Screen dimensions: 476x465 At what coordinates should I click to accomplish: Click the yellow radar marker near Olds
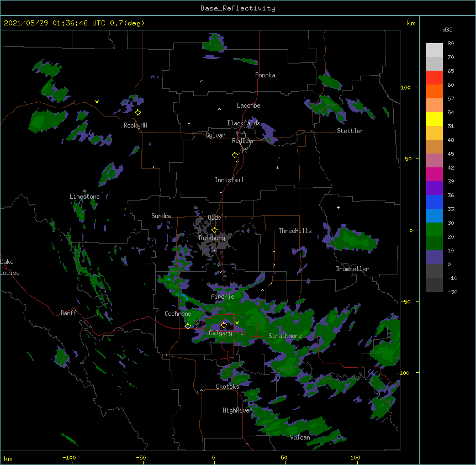[x=214, y=230]
